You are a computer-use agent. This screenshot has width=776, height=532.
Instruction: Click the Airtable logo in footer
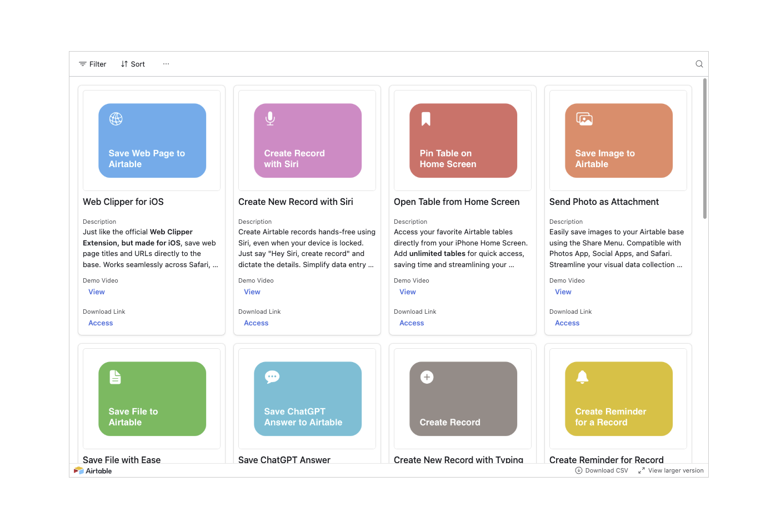[93, 470]
